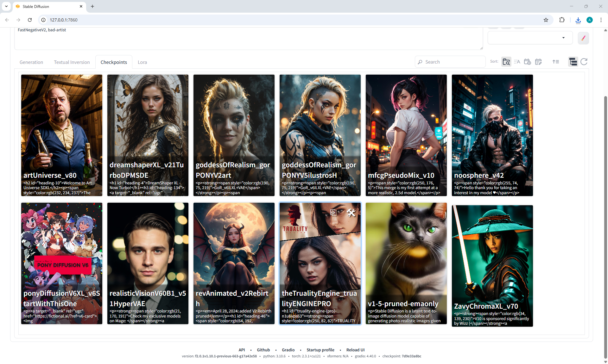Toggle directory tree view button

(573, 62)
